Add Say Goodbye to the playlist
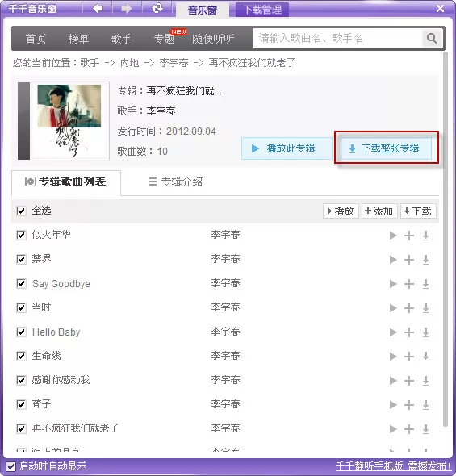This screenshot has width=456, height=476. 409,284
